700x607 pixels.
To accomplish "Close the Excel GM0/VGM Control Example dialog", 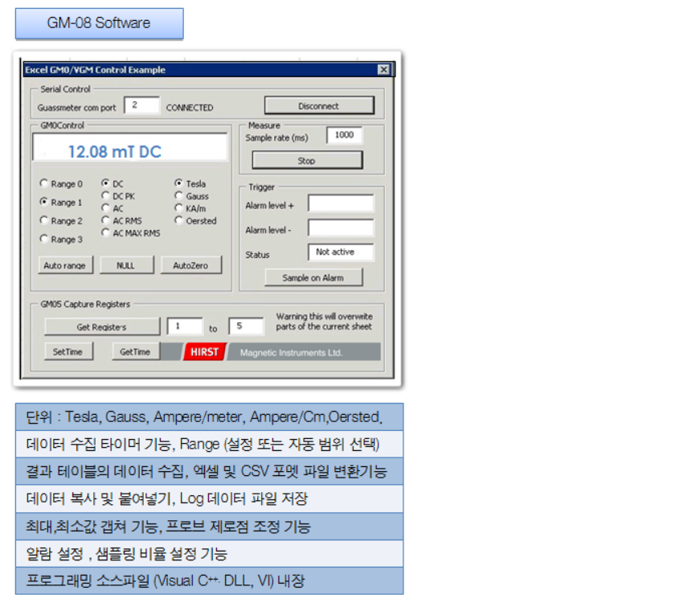I will 383,70.
